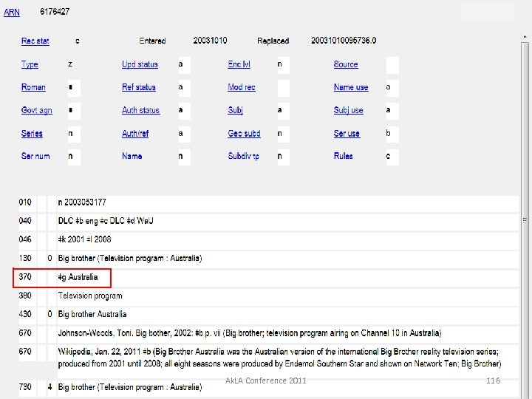Click the vertical scrollbar handle
532x399 pixels.
click(525, 220)
